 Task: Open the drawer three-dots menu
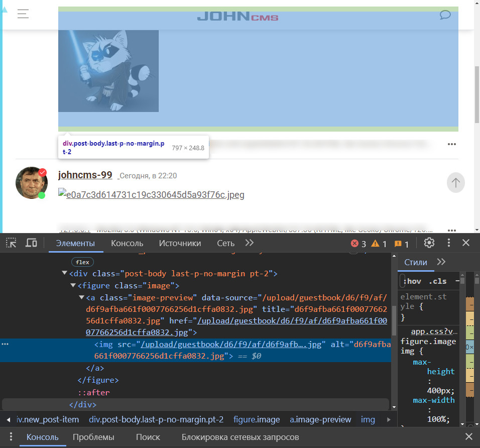(x=11, y=436)
